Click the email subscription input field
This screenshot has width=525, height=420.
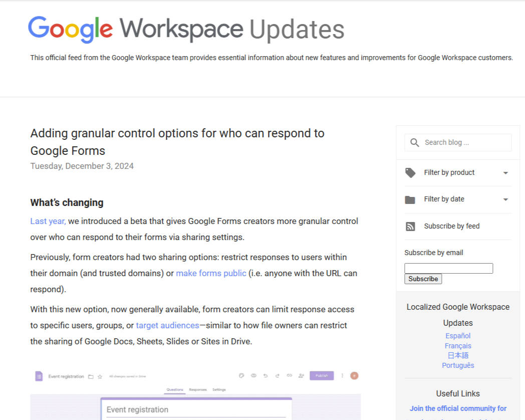[x=448, y=268]
